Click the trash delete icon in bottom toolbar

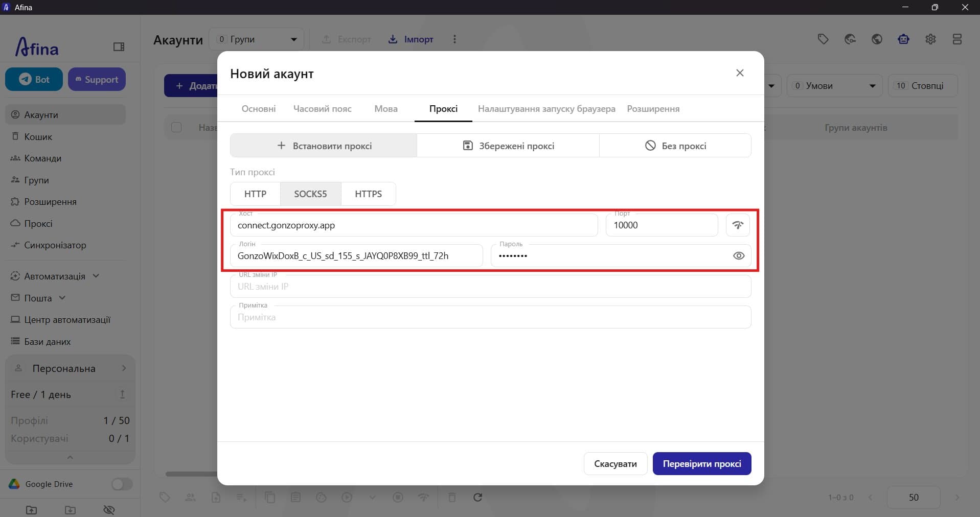click(452, 497)
